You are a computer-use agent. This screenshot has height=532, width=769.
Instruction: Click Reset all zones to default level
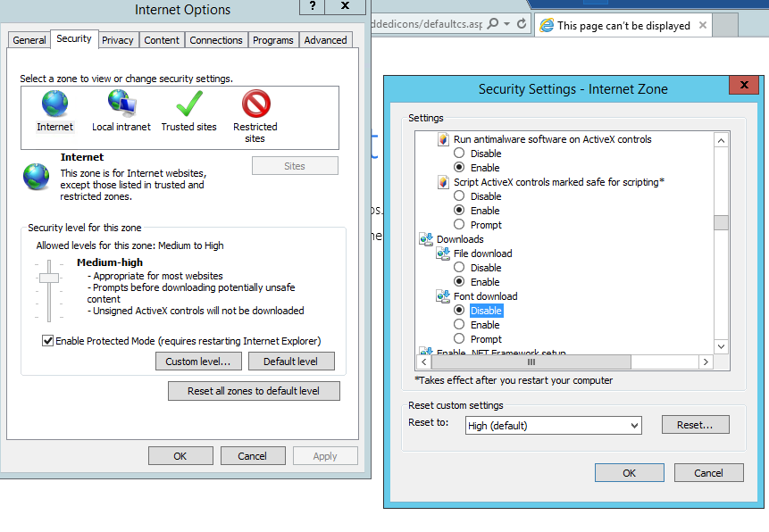[x=254, y=391]
